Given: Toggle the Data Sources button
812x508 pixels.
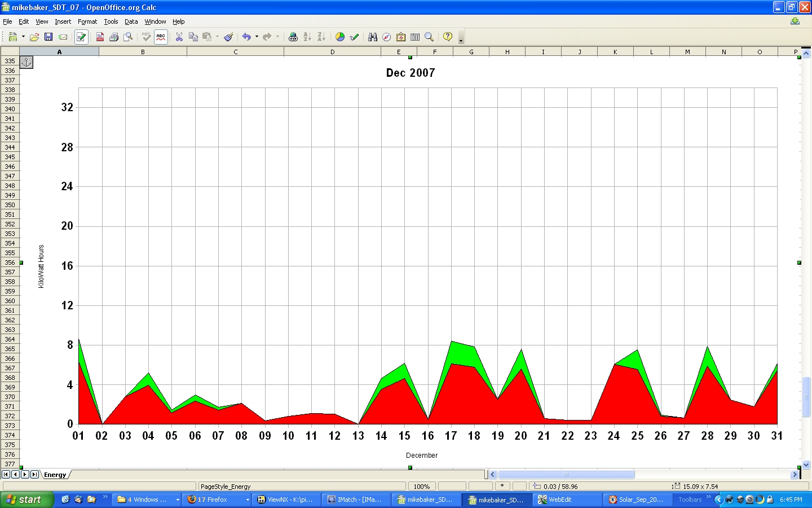Looking at the screenshot, I should click(x=415, y=37).
